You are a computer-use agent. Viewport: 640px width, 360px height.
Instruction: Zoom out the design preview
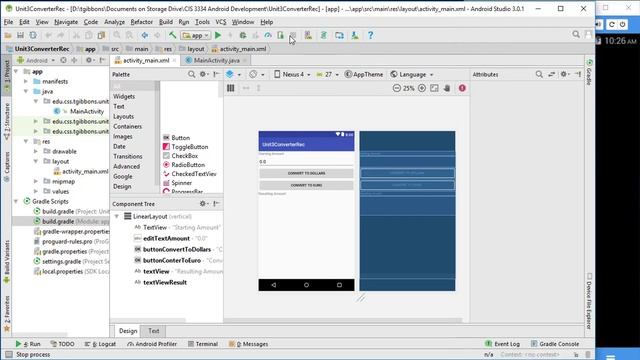(x=396, y=88)
